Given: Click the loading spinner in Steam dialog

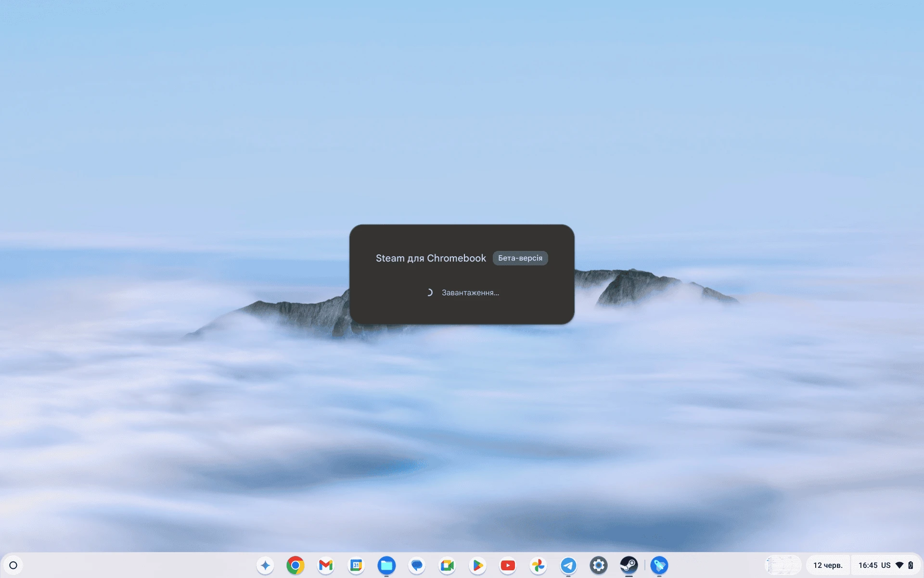Looking at the screenshot, I should [429, 292].
